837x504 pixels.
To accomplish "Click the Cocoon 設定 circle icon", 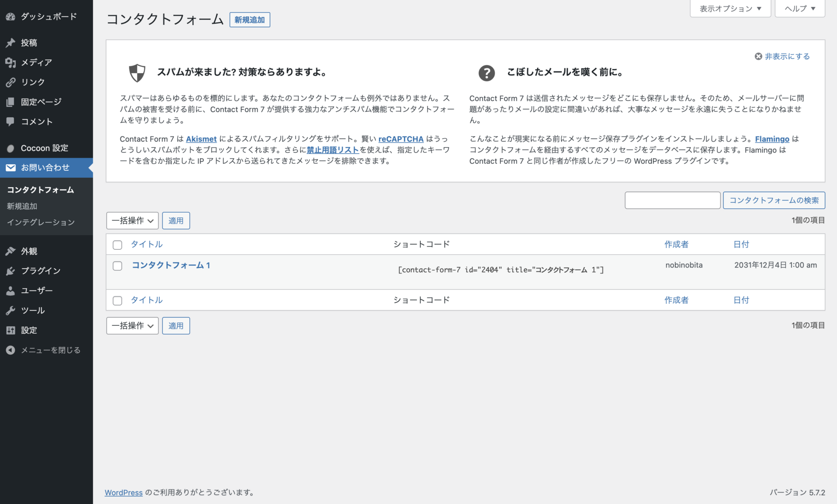I will tap(10, 148).
